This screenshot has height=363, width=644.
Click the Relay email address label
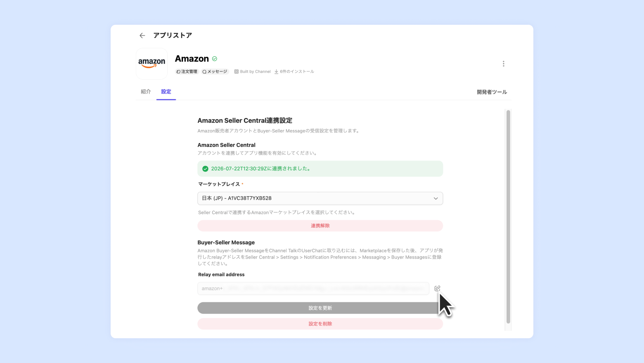pyautogui.click(x=221, y=275)
